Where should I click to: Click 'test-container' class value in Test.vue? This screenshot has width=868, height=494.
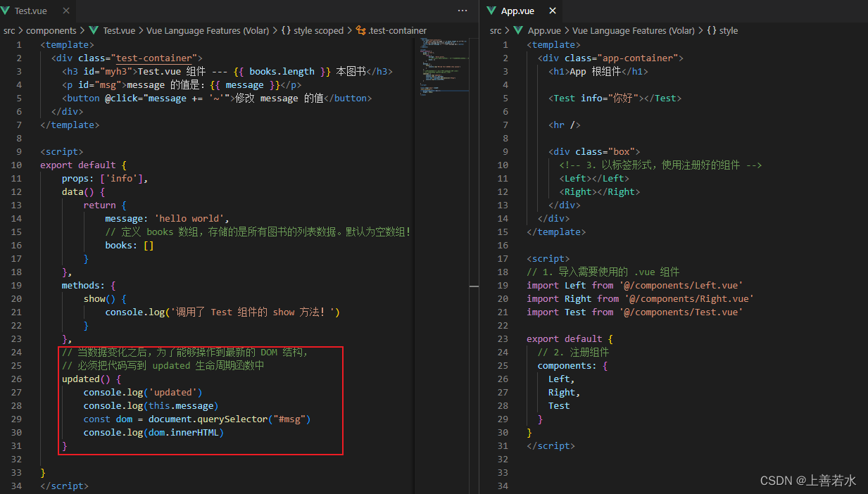153,58
